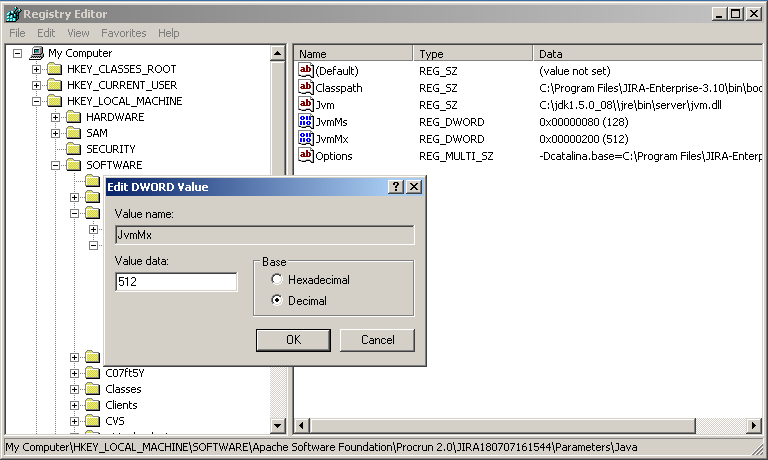The width and height of the screenshot is (768, 460).
Task: Select the HARDWARE folder icon
Action: pyautogui.click(x=73, y=117)
